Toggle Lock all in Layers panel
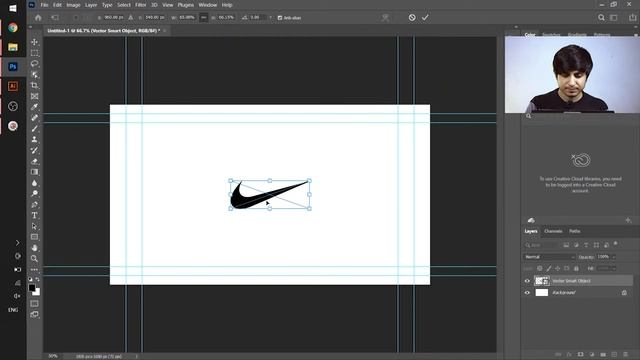This screenshot has height=360, width=640. pos(576,269)
